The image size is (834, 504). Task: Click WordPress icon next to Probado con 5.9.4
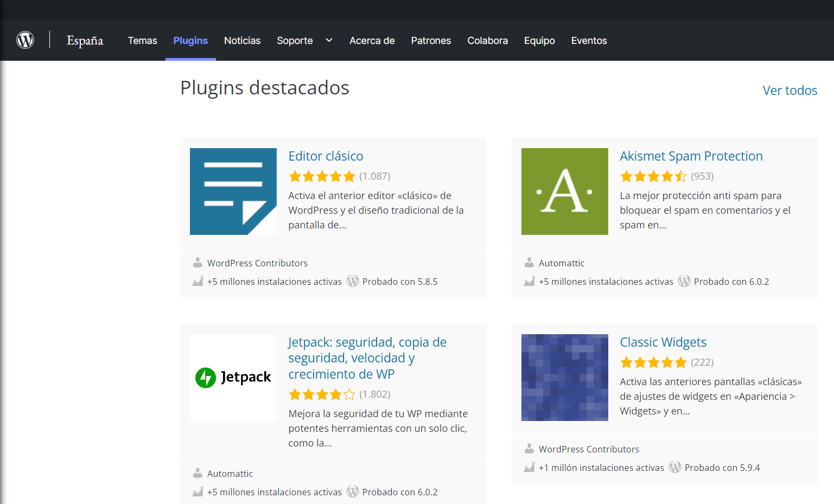click(x=675, y=467)
